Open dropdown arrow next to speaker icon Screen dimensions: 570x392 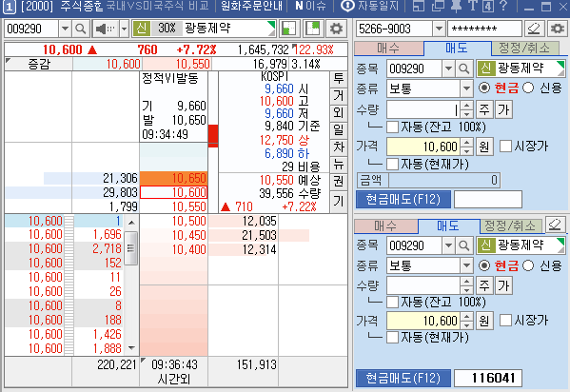[124, 29]
